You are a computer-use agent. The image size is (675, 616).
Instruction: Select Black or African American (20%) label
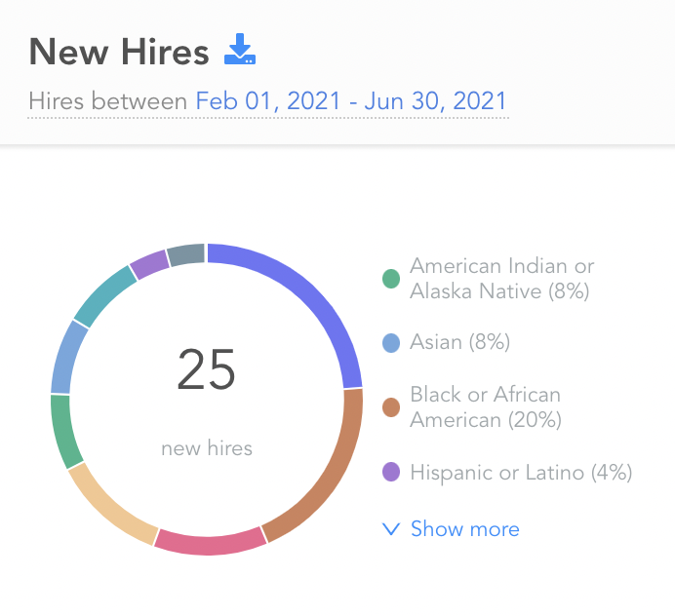coord(486,407)
